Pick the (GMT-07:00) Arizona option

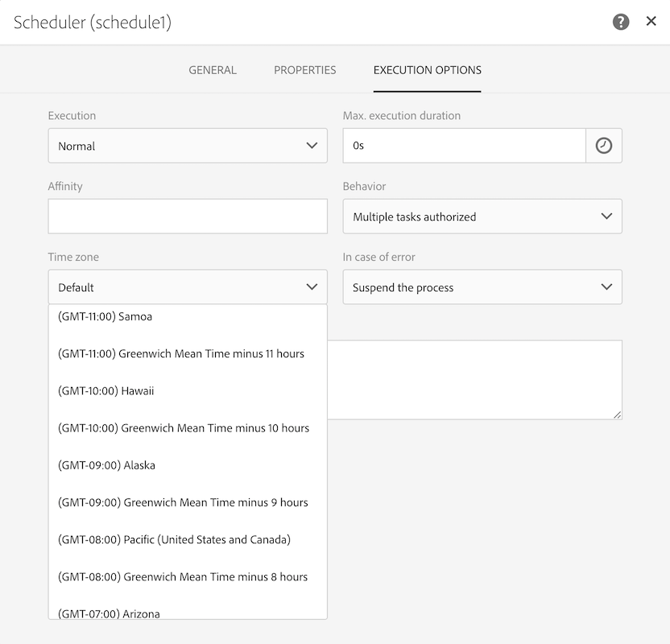pyautogui.click(x=110, y=613)
